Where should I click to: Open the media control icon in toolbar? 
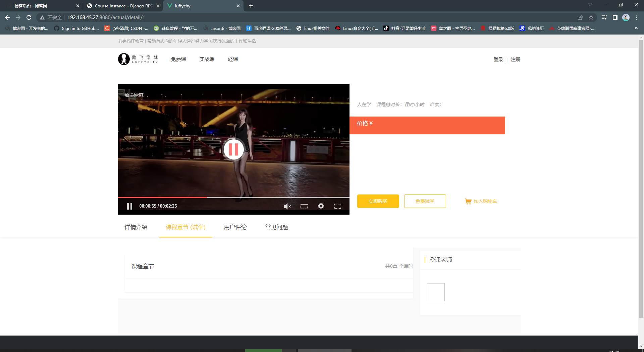point(604,17)
